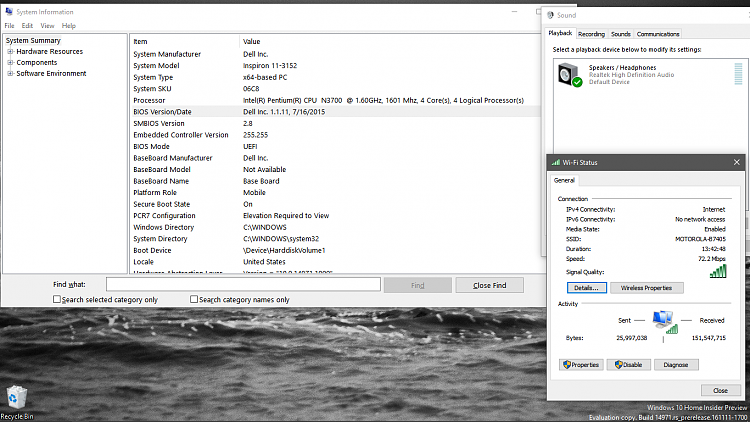Image resolution: width=750 pixels, height=422 pixels.
Task: Click the green Signal Quality bars
Action: point(717,270)
